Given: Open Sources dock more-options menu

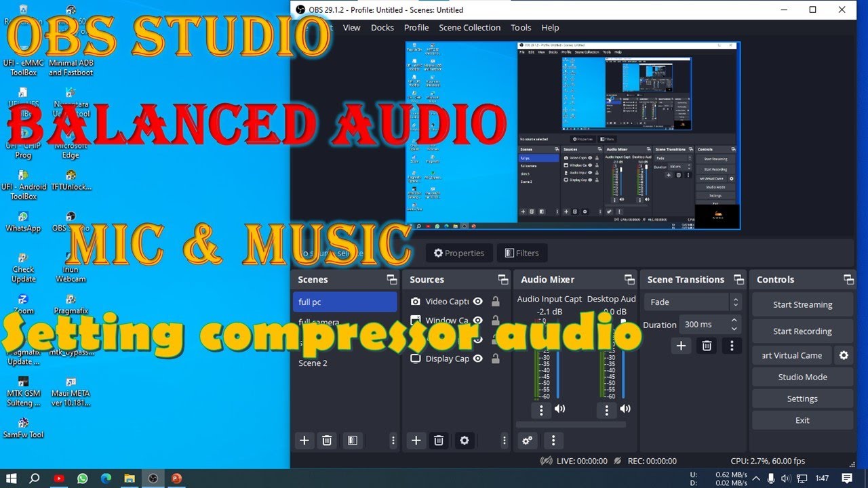Looking at the screenshot, I should tap(505, 441).
